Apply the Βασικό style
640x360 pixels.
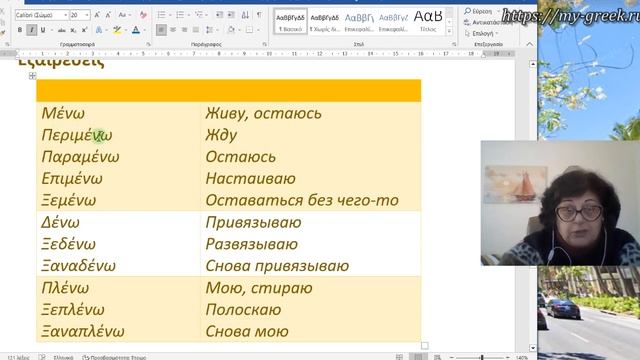[x=290, y=22]
